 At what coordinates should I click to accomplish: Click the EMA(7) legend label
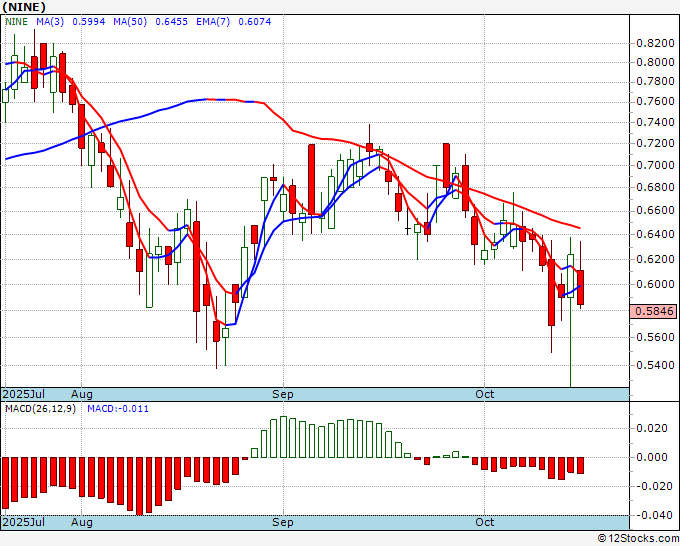pyautogui.click(x=213, y=22)
